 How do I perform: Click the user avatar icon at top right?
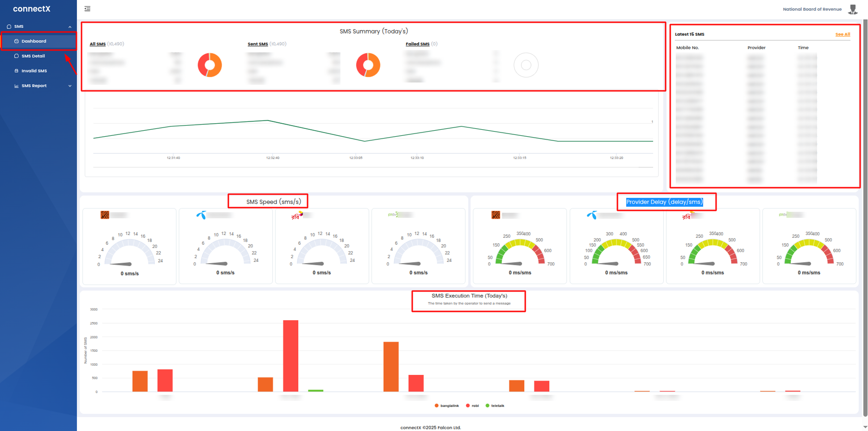point(853,9)
